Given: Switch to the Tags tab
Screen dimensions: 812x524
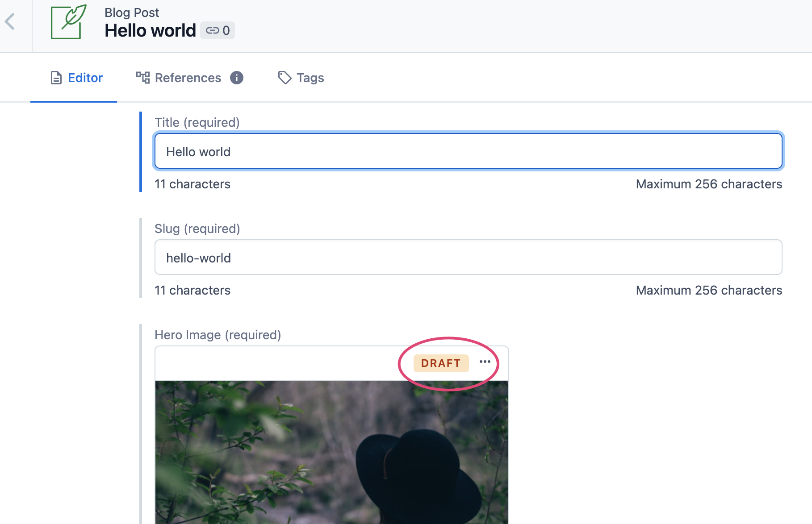Looking at the screenshot, I should 310,78.
